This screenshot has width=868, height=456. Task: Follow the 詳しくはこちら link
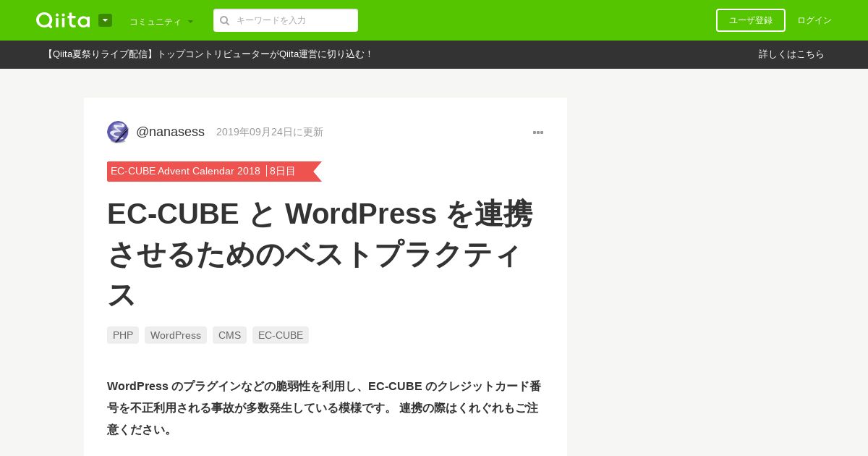pos(791,54)
